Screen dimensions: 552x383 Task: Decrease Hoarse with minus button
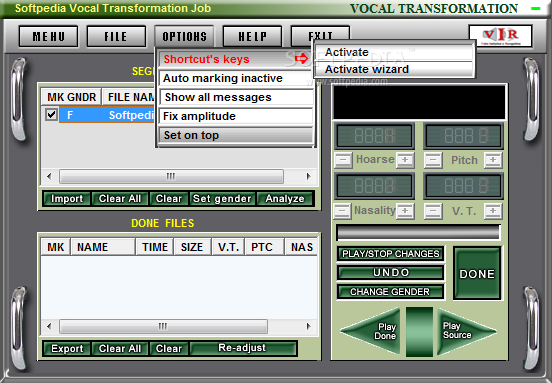click(x=343, y=160)
